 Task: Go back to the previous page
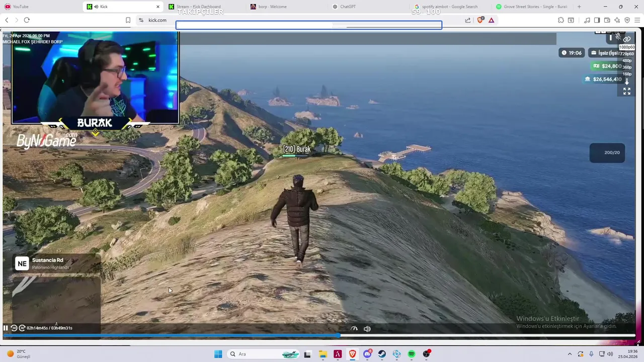tap(7, 20)
